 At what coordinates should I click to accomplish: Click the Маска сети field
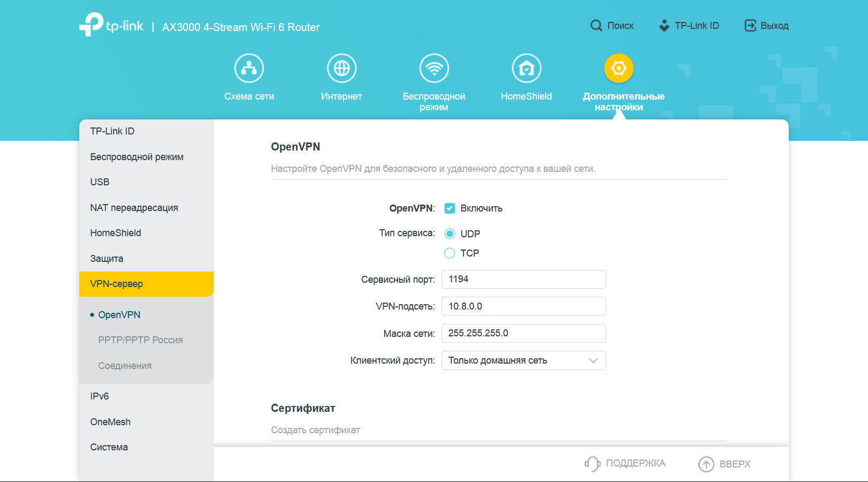click(523, 333)
